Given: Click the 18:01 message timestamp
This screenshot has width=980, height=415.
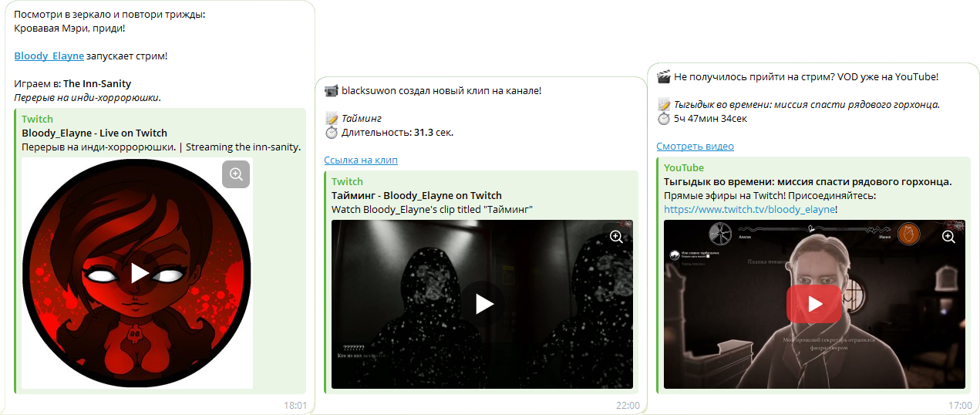Looking at the screenshot, I should pos(295,406).
